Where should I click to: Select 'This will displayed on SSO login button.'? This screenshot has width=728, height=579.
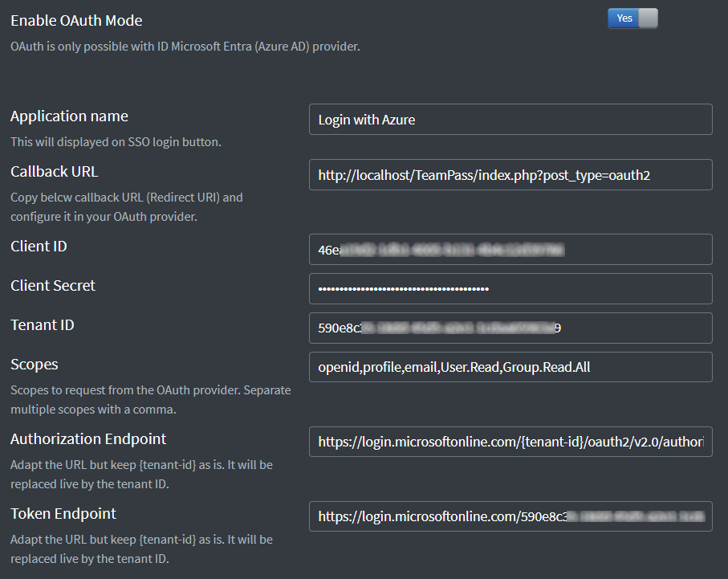point(116,141)
